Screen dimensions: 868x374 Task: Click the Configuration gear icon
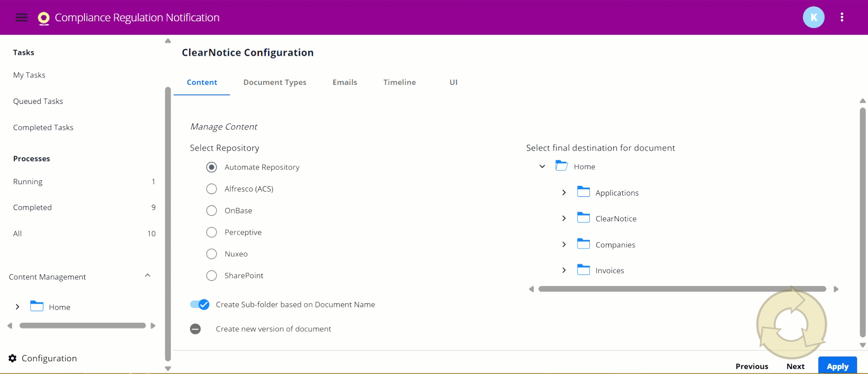point(13,358)
